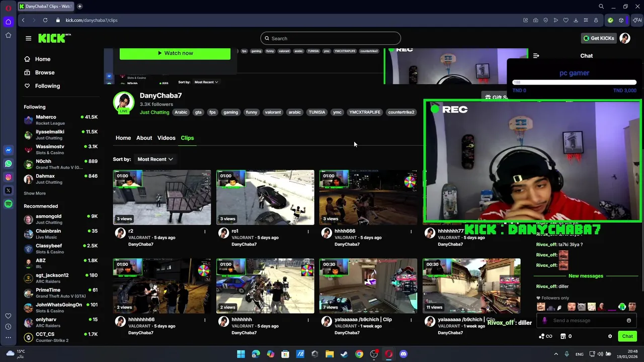The height and width of the screenshot is (362, 644).
Task: Collapse the chat panel icon
Action: point(536,56)
